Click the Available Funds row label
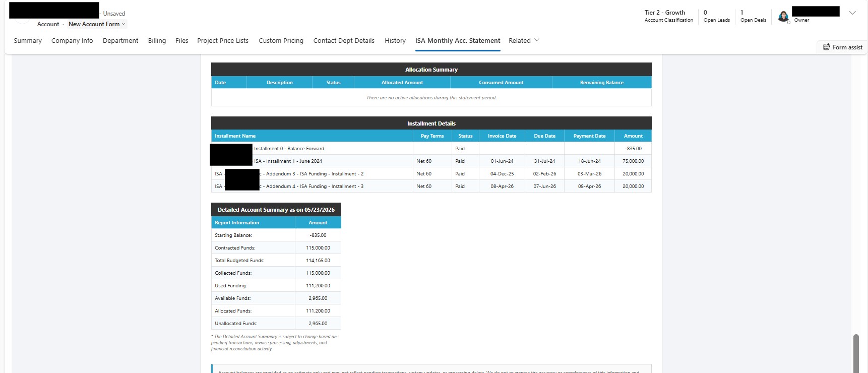 (233, 298)
